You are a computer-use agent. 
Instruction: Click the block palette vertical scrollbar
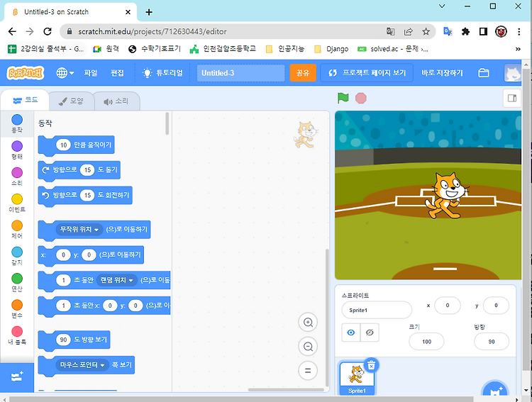click(167, 123)
